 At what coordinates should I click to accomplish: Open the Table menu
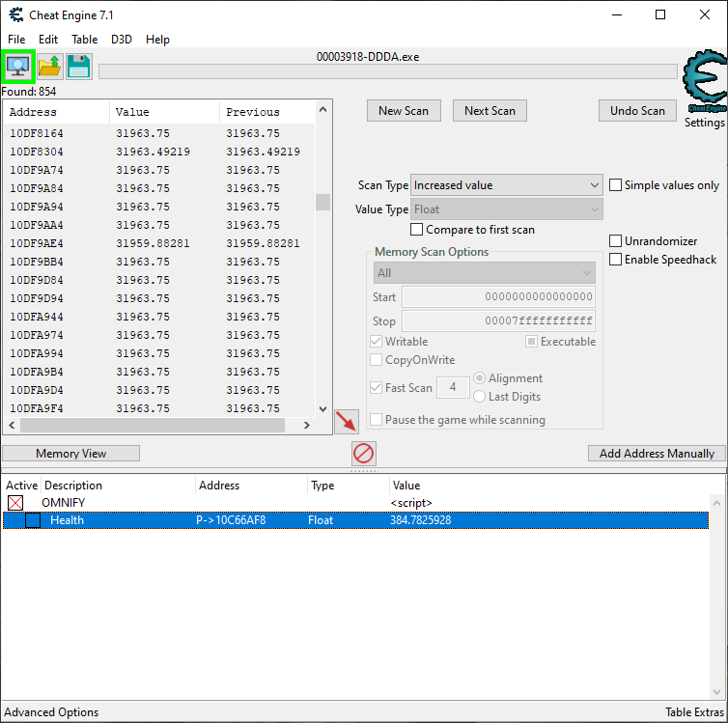(84, 40)
